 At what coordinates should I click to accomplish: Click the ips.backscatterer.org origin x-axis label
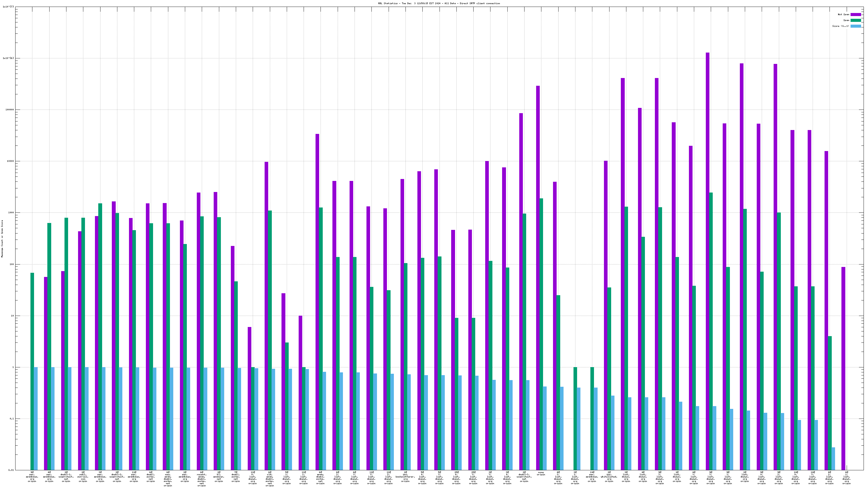(405, 477)
